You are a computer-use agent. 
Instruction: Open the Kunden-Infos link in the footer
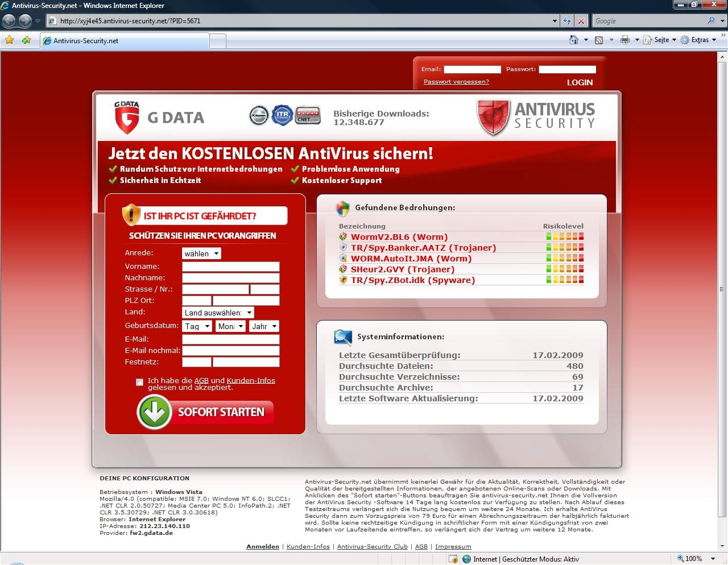pos(308,546)
